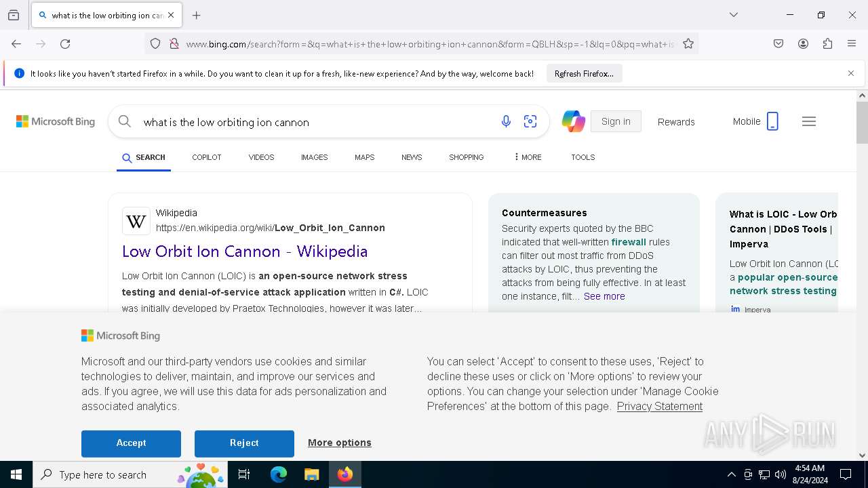Open More options for cookies

click(x=340, y=443)
